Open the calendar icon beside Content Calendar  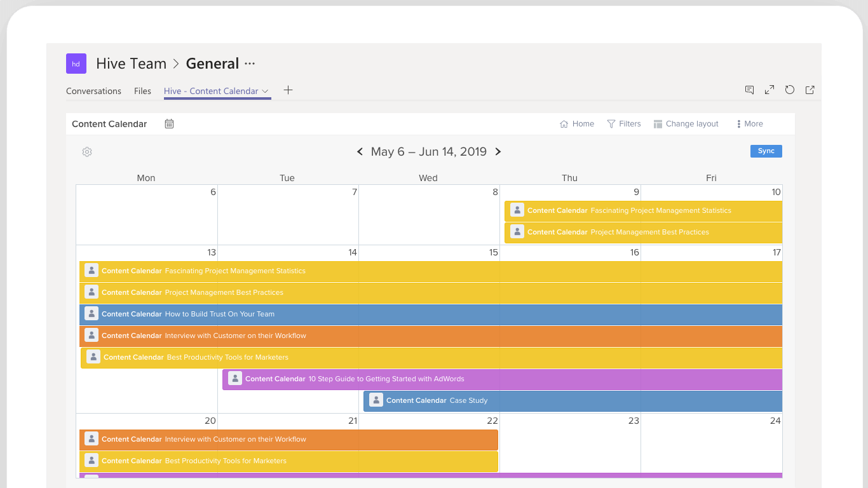(x=169, y=124)
